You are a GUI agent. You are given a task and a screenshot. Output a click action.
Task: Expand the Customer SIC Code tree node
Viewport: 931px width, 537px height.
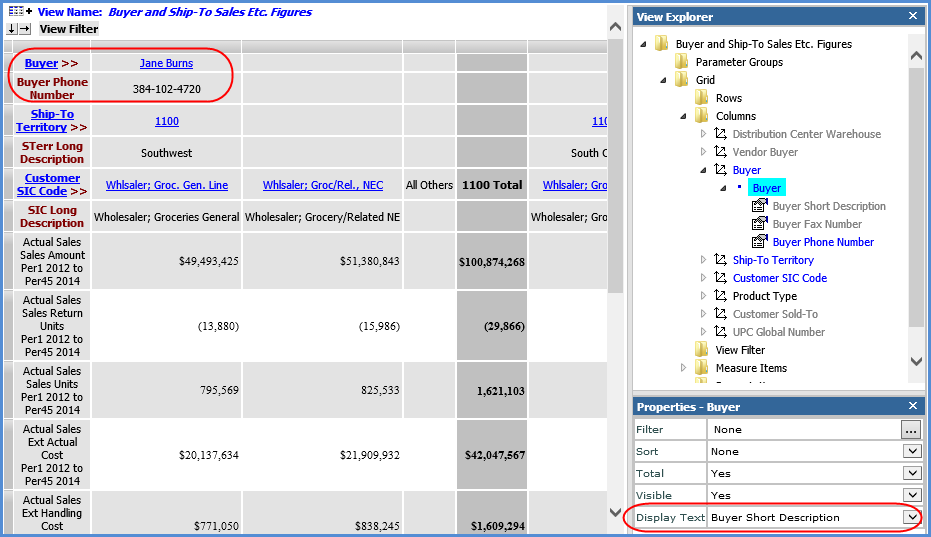704,278
